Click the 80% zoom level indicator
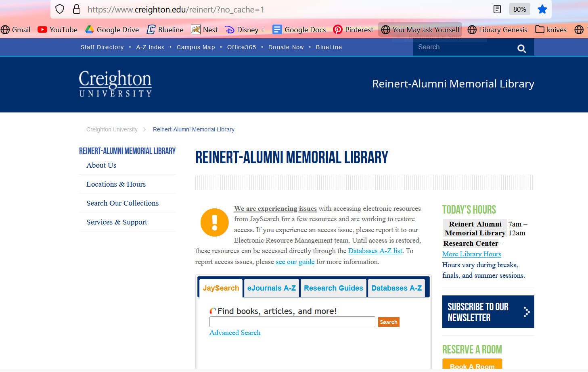The width and height of the screenshot is (588, 372). pyautogui.click(x=520, y=9)
